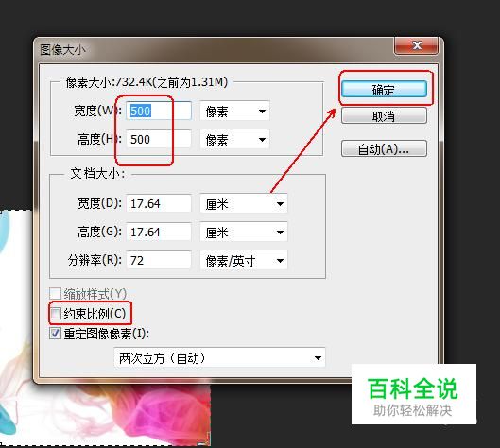Screen dimensions: 500x448
Task: Select the document 高度(G) 17.64 field
Action: coord(159,232)
